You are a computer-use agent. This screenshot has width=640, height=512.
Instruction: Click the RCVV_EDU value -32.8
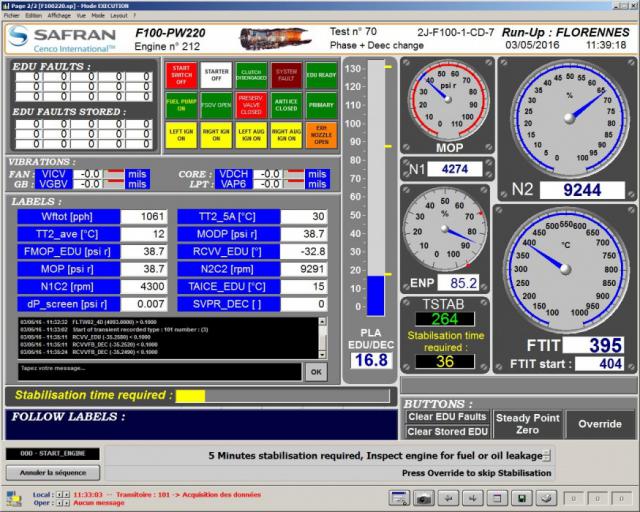tap(304, 252)
